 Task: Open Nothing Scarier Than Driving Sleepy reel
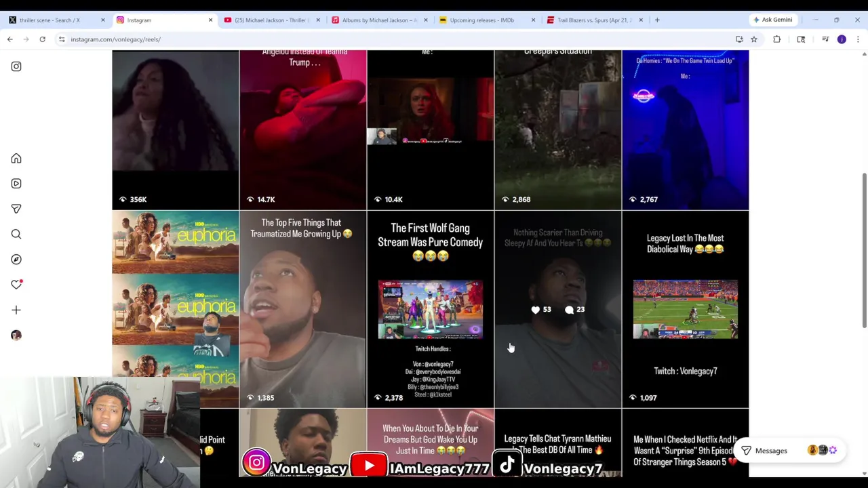pos(558,309)
